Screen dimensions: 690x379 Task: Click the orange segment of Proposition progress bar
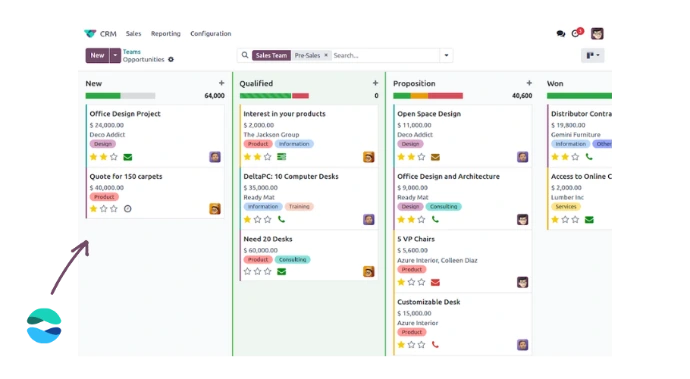[419, 96]
